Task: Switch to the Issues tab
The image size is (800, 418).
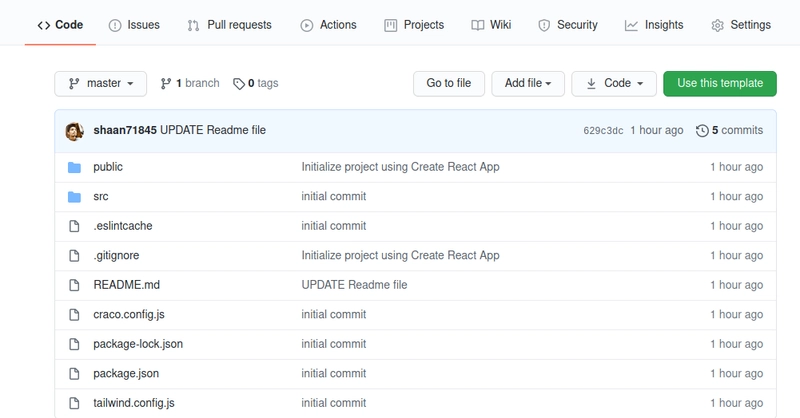Action: pyautogui.click(x=134, y=25)
